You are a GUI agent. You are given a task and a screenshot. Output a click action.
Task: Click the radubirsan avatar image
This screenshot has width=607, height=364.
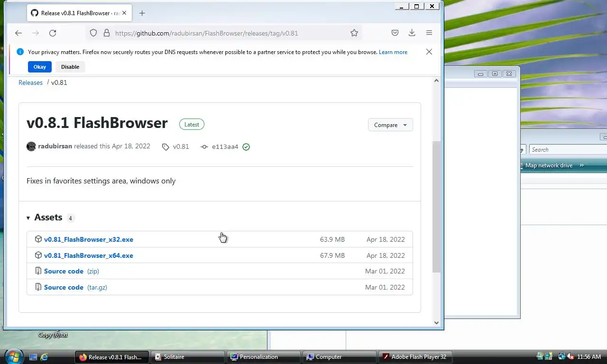[x=31, y=146]
